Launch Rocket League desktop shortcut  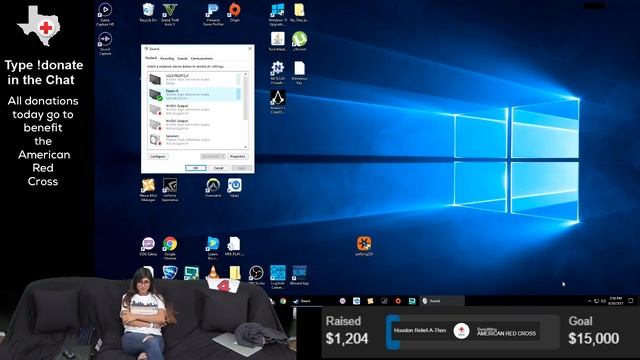click(x=170, y=273)
